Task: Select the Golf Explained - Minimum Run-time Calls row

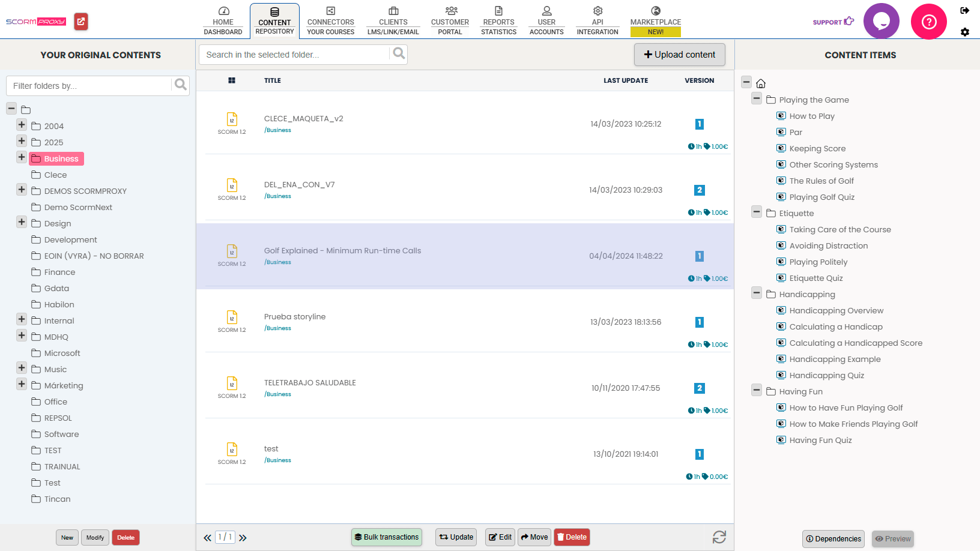Action: (x=465, y=256)
